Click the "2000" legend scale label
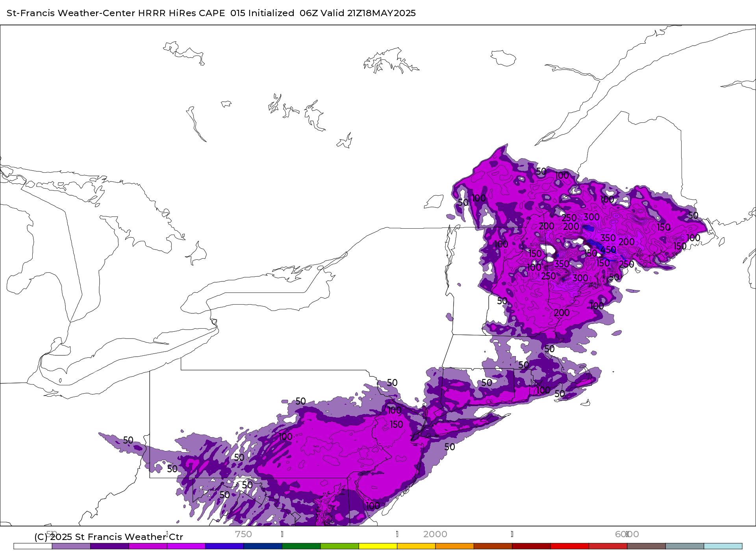This screenshot has height=551, width=756. click(x=435, y=534)
